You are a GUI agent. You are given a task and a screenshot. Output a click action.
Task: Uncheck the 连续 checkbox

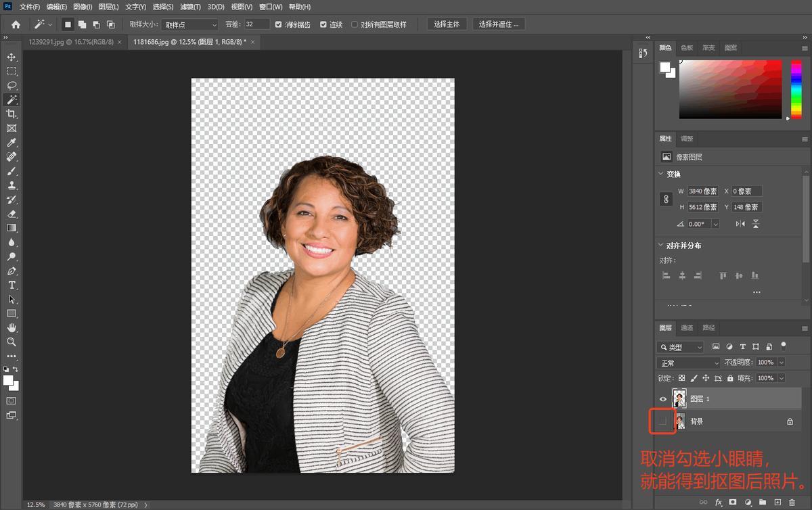point(323,24)
